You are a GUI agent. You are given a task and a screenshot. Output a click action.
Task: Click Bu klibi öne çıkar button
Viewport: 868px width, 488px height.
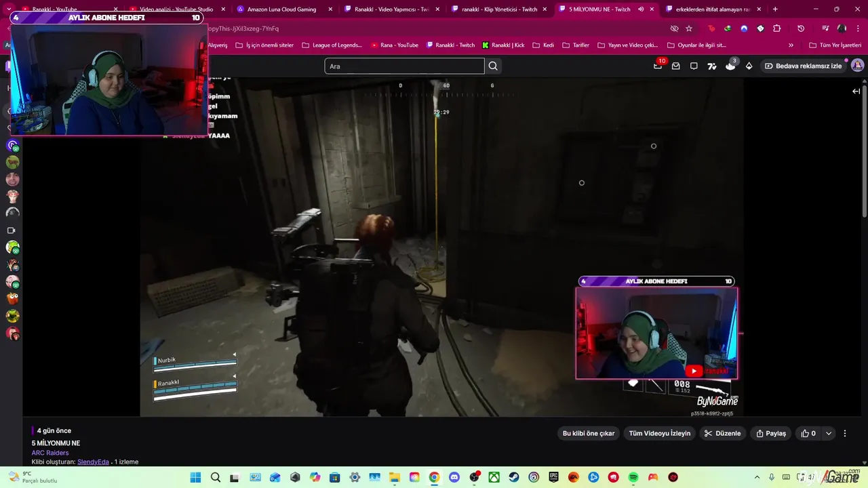pos(589,433)
